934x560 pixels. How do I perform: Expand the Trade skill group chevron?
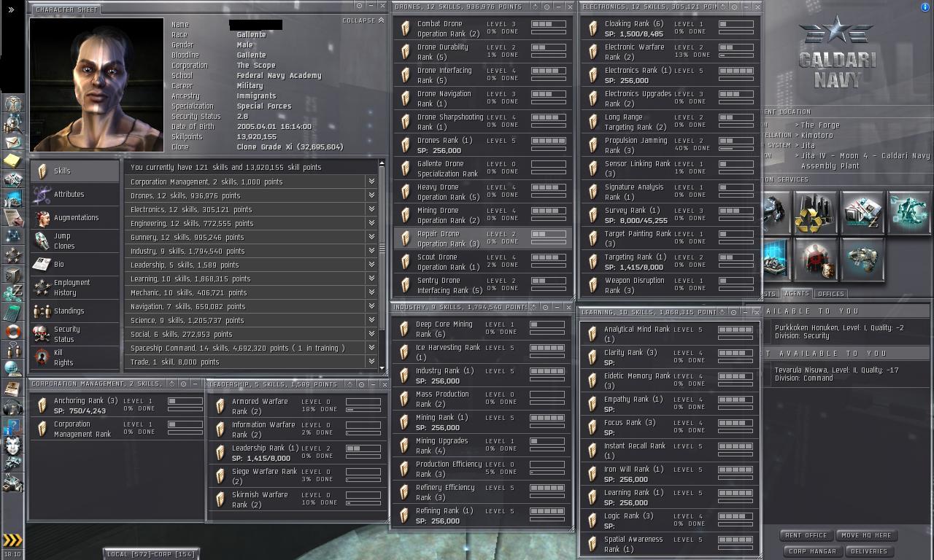pos(371,362)
